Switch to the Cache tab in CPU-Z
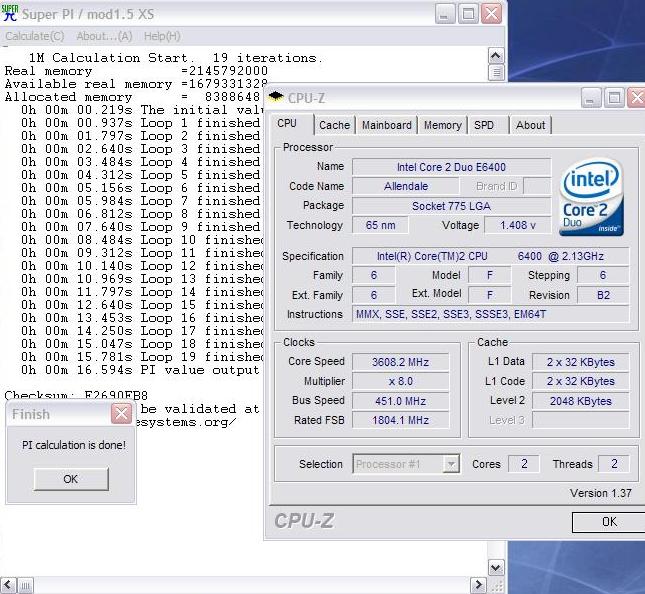Image resolution: width=645 pixels, height=594 pixels. (334, 125)
